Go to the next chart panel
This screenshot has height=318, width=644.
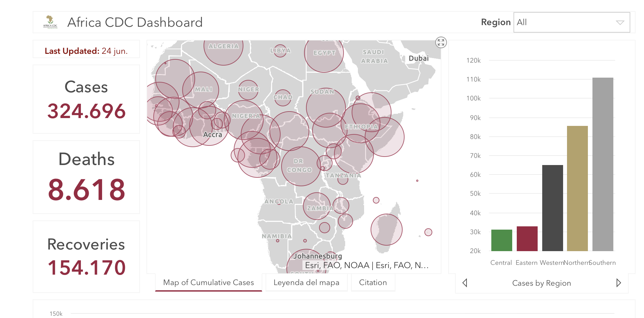pyautogui.click(x=618, y=283)
